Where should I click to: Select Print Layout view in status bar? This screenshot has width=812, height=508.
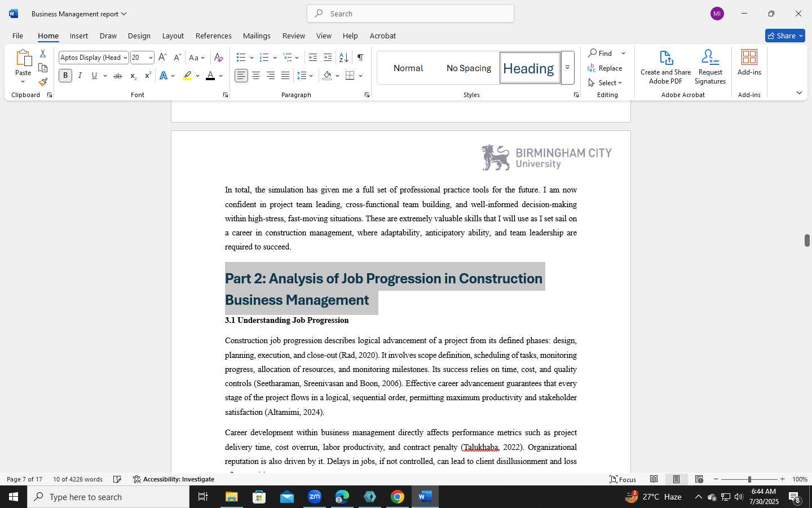click(x=676, y=479)
